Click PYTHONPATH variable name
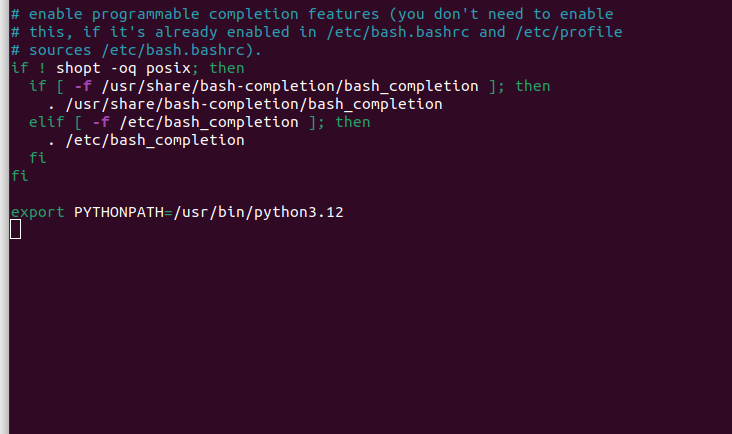Screen dimensions: 732x434 coord(119,212)
